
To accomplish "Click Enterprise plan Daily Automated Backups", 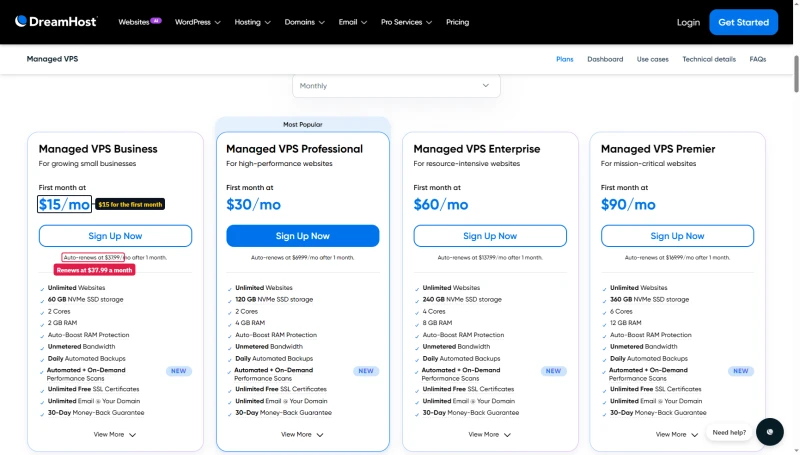I will pos(461,359).
